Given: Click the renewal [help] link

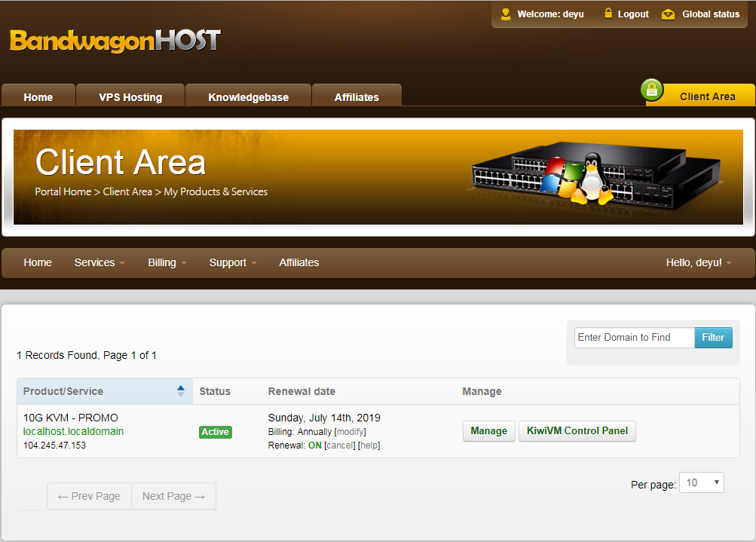Looking at the screenshot, I should pyautogui.click(x=369, y=445).
